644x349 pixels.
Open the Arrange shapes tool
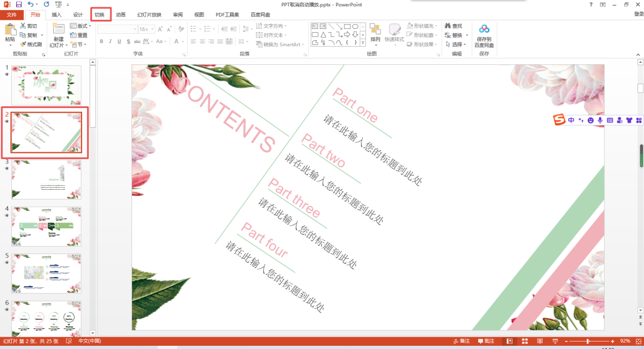click(x=375, y=31)
